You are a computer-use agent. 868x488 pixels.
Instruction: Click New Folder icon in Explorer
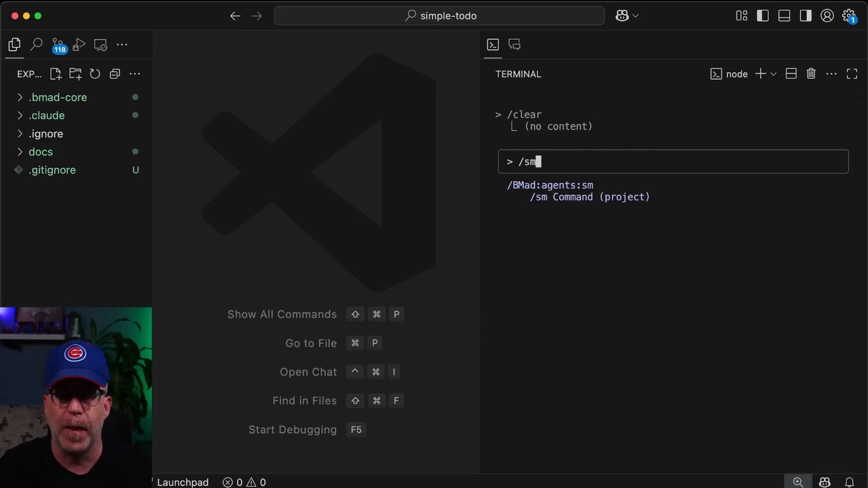click(x=75, y=74)
